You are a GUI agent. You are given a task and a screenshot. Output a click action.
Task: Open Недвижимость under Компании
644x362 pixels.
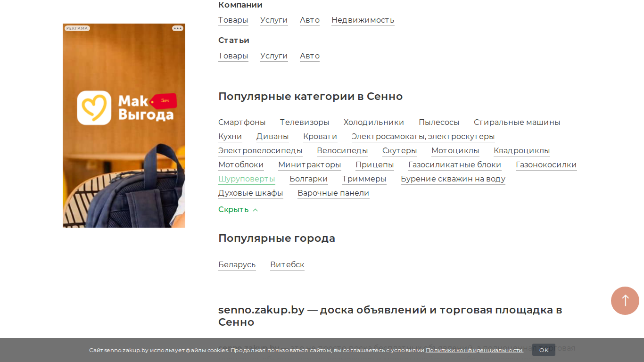pos(363,20)
